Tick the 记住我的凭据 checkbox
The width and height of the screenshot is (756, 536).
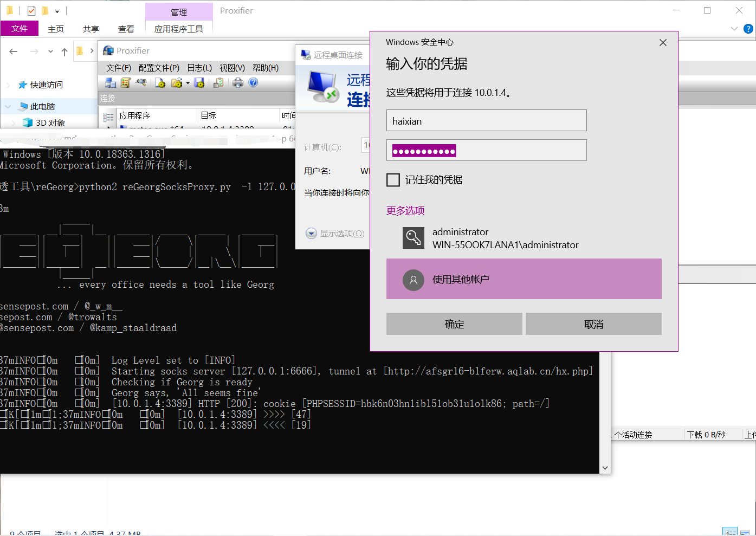tap(393, 180)
